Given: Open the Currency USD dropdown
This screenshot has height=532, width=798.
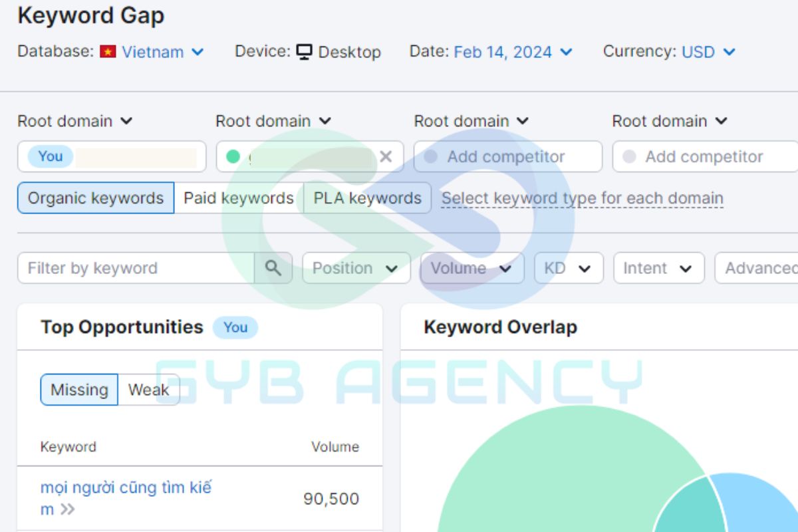Looking at the screenshot, I should (x=708, y=52).
